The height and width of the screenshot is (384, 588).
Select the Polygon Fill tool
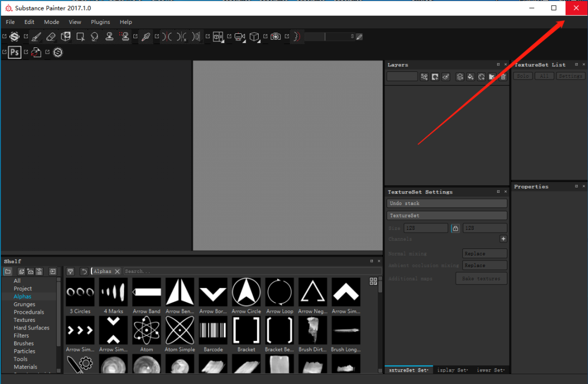point(80,36)
